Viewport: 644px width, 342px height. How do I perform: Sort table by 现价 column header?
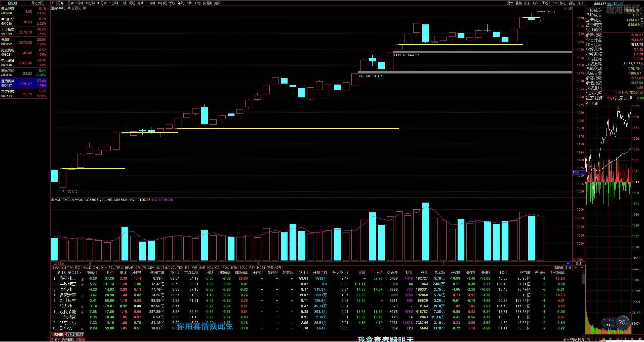point(110,273)
